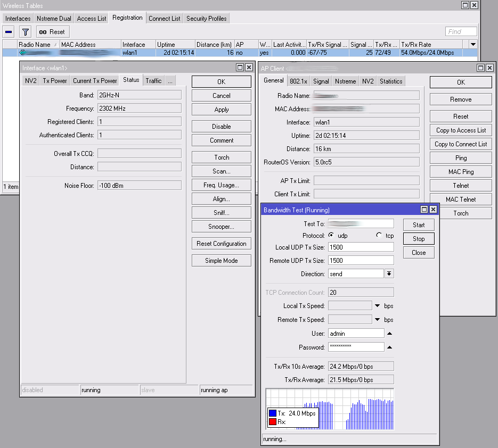Stop the running bandwidth test
This screenshot has width=498, height=448.
(x=419, y=239)
